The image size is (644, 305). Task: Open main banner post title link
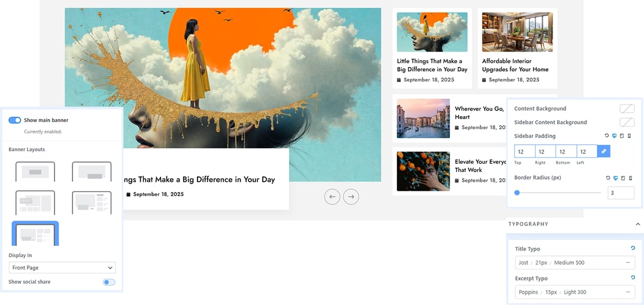[x=198, y=179]
